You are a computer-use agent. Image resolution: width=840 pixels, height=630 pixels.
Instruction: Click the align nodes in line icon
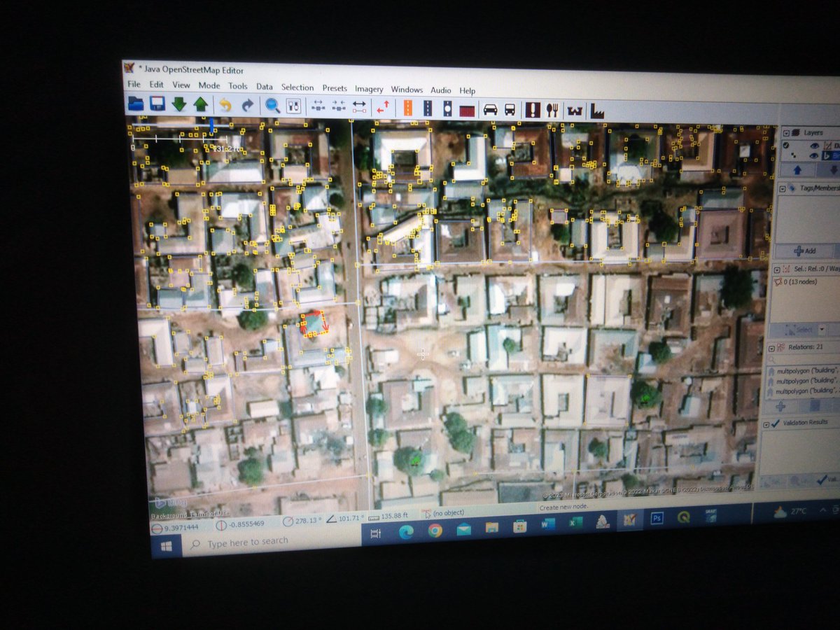pos(339,107)
